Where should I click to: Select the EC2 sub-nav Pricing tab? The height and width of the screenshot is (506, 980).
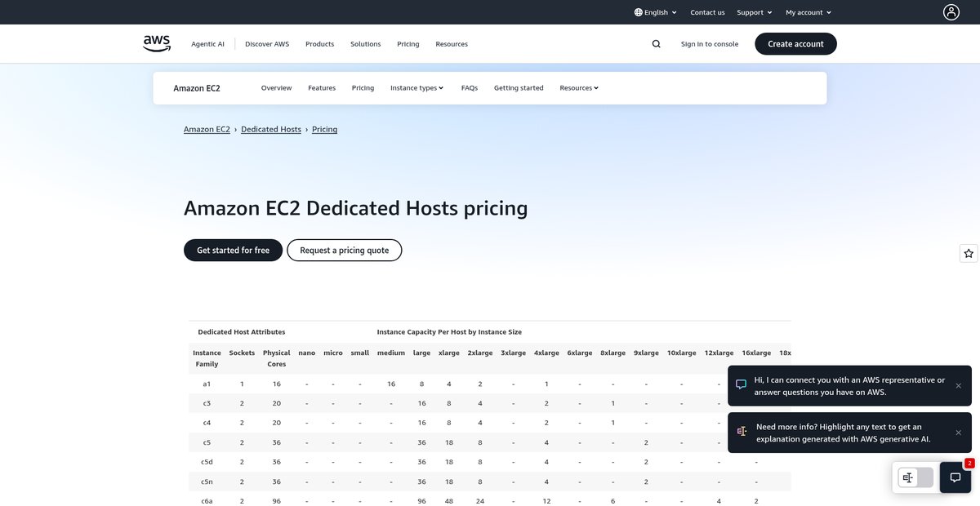(x=363, y=88)
